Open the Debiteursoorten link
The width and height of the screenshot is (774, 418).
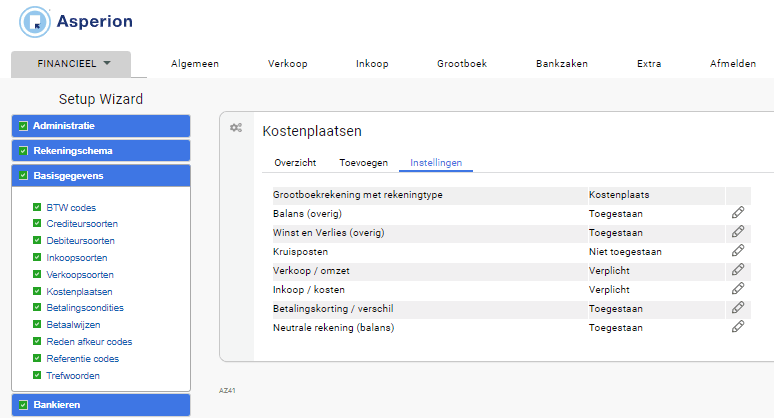coord(80,241)
